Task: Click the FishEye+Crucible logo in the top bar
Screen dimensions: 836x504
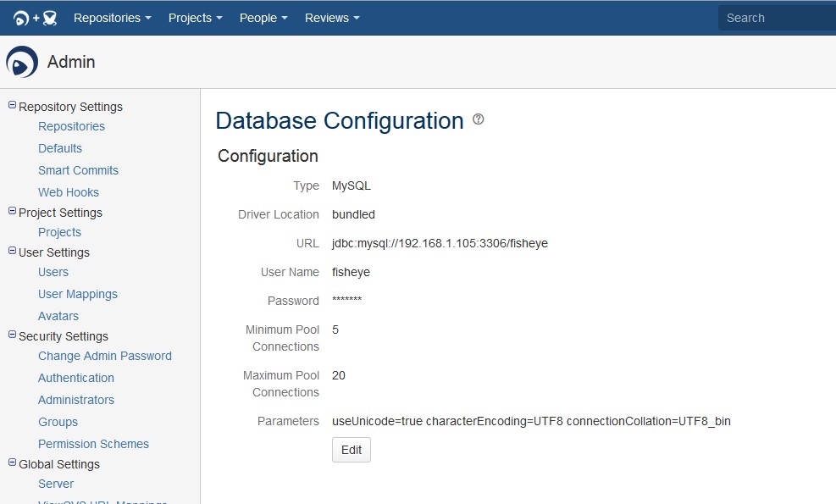Action: 35,18
